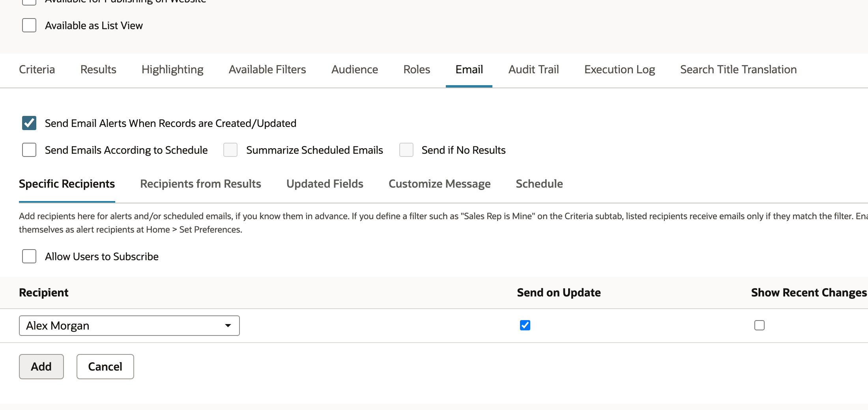The image size is (868, 410).
Task: Enable Send Emails According to Schedule
Action: point(29,150)
